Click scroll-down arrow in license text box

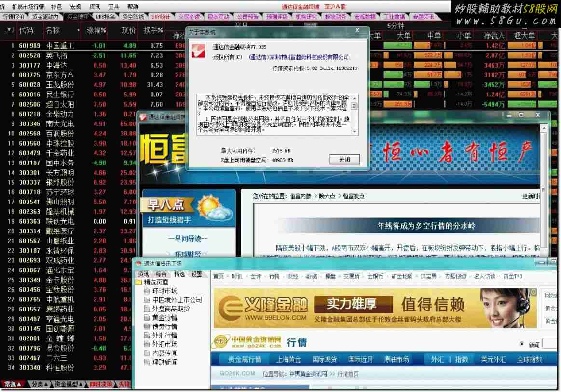coord(354,132)
